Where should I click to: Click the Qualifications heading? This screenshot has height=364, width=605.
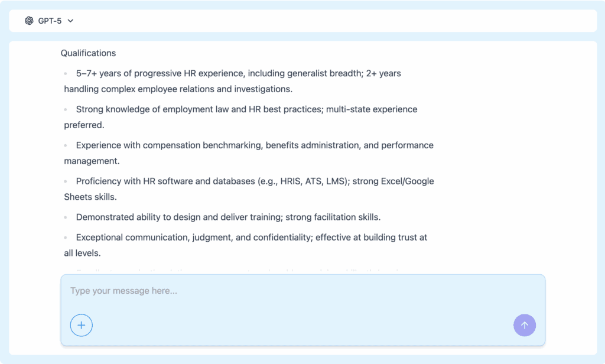[88, 53]
